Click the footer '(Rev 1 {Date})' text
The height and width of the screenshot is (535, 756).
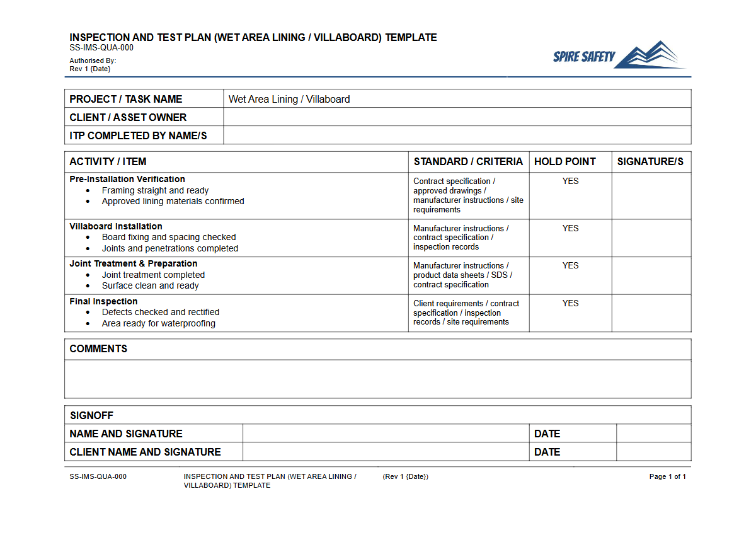point(405,477)
